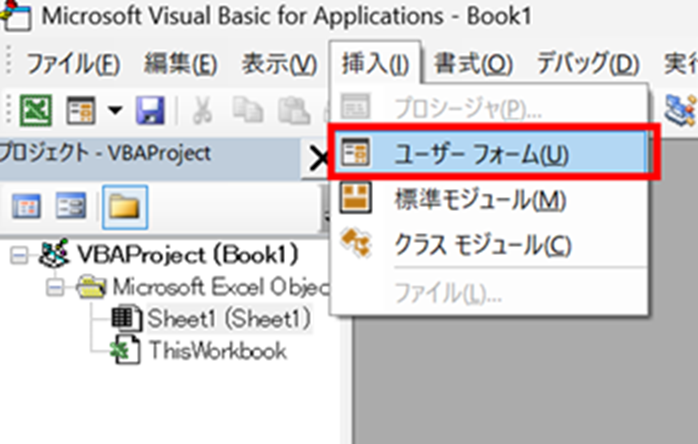Image resolution: width=698 pixels, height=444 pixels.
Task: Select Microsoft Excel Objects folder
Action: (x=220, y=287)
